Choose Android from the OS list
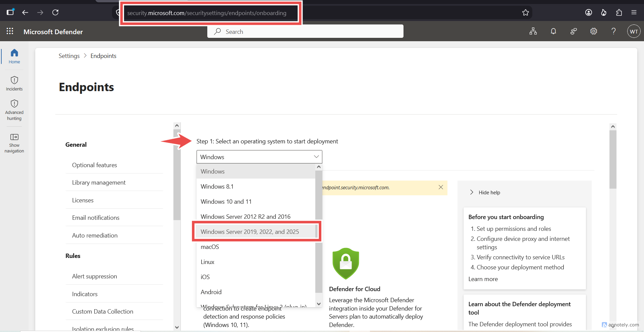The image size is (644, 332). 256,292
